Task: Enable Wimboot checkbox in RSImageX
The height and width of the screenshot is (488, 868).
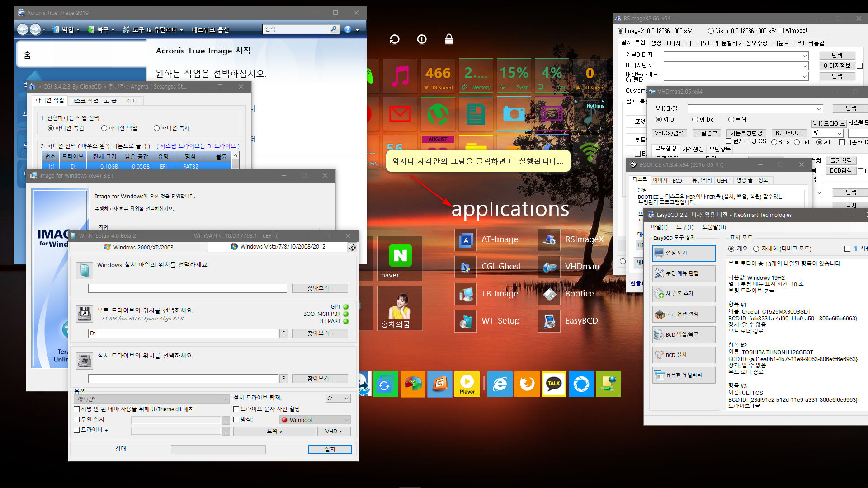Action: pyautogui.click(x=781, y=31)
